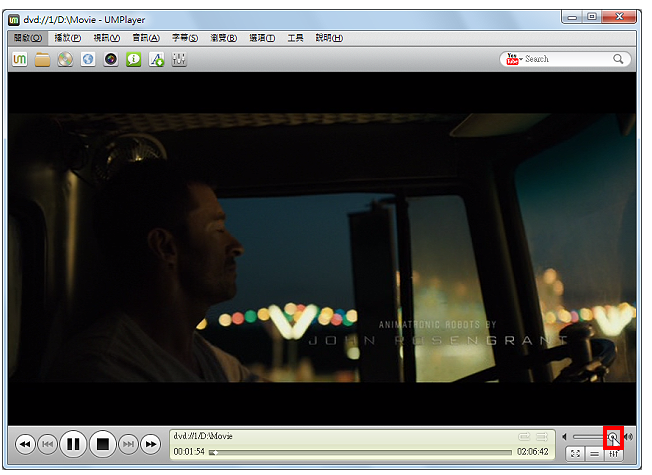The width and height of the screenshot is (652, 475).
Task: Click the dvd://1/D:\Movie title in display
Action: pos(203,436)
